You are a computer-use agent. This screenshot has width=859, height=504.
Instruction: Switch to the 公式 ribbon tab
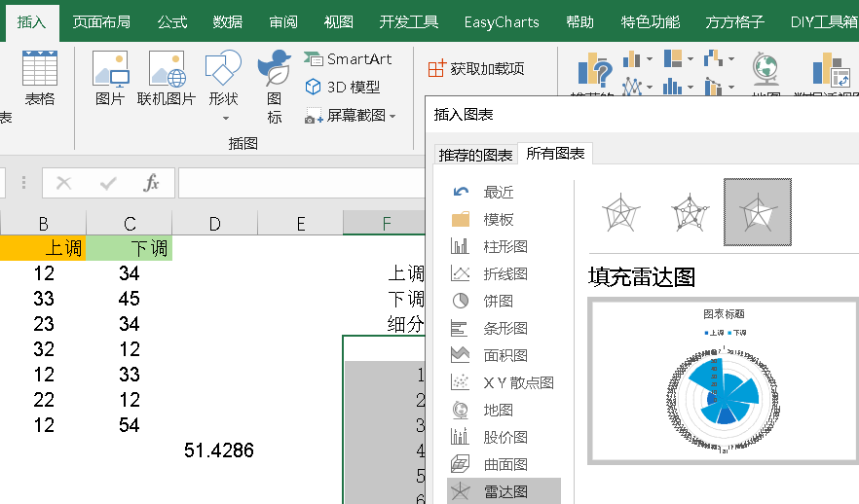coord(172,21)
